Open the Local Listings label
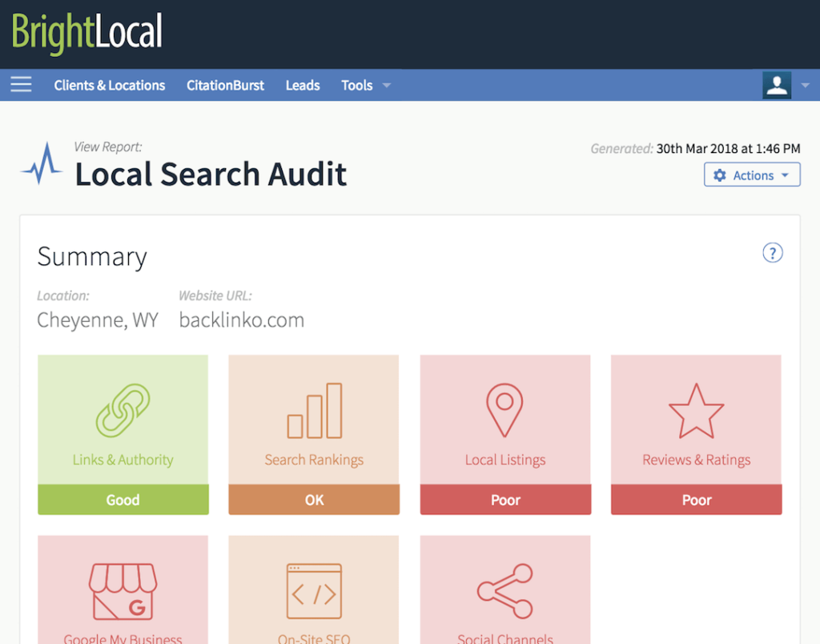The image size is (820, 644). click(x=505, y=460)
